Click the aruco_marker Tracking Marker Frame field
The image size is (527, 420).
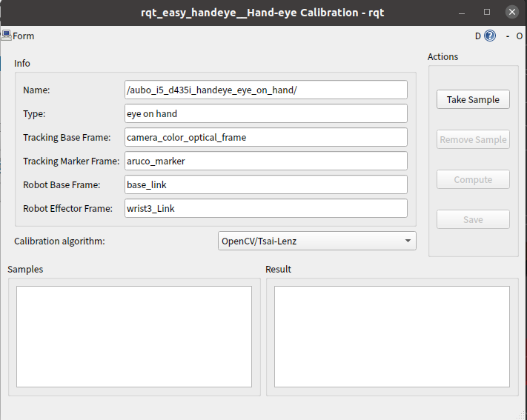pos(266,161)
